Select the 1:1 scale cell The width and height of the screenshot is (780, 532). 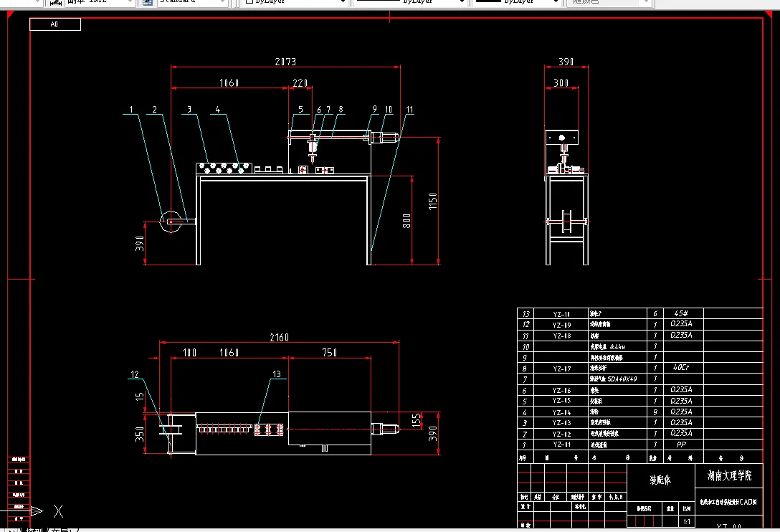(687, 522)
